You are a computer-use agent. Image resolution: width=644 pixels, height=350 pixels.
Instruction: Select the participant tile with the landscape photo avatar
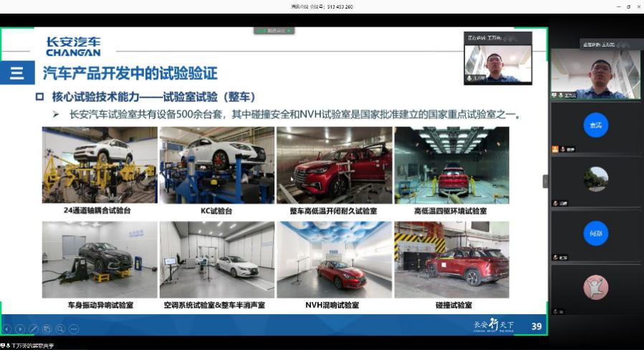pos(595,179)
